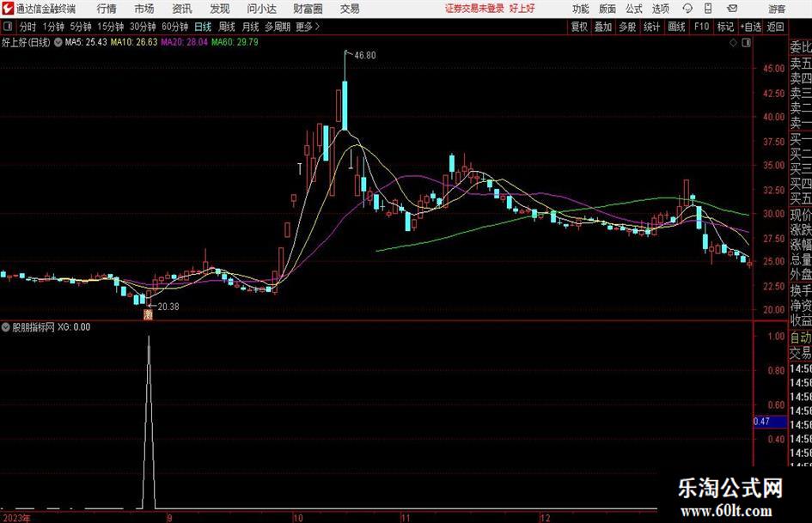This screenshot has height=523, width=812.
Task: Open the 交易 menu
Action: (350, 9)
